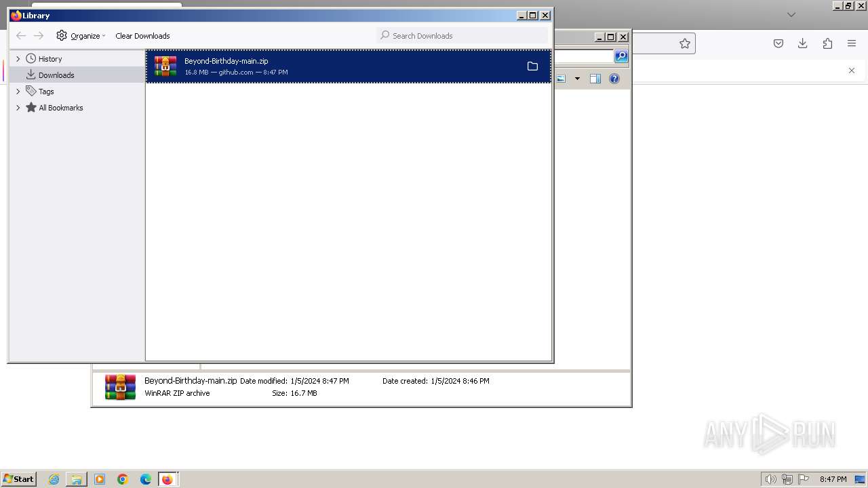The image size is (868, 488).
Task: Open Explorer change view dropdown arrow
Action: (x=577, y=79)
